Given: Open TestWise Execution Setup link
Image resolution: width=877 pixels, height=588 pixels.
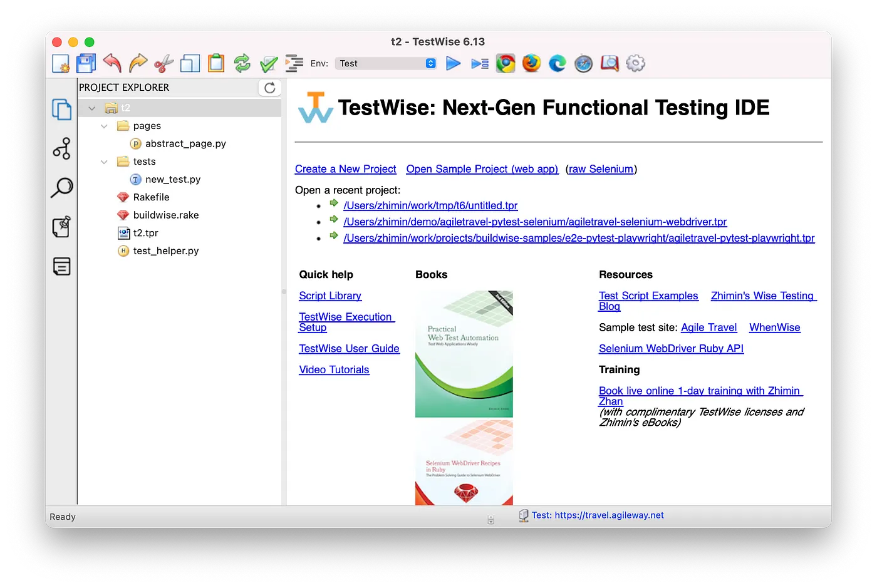Looking at the screenshot, I should click(x=346, y=322).
